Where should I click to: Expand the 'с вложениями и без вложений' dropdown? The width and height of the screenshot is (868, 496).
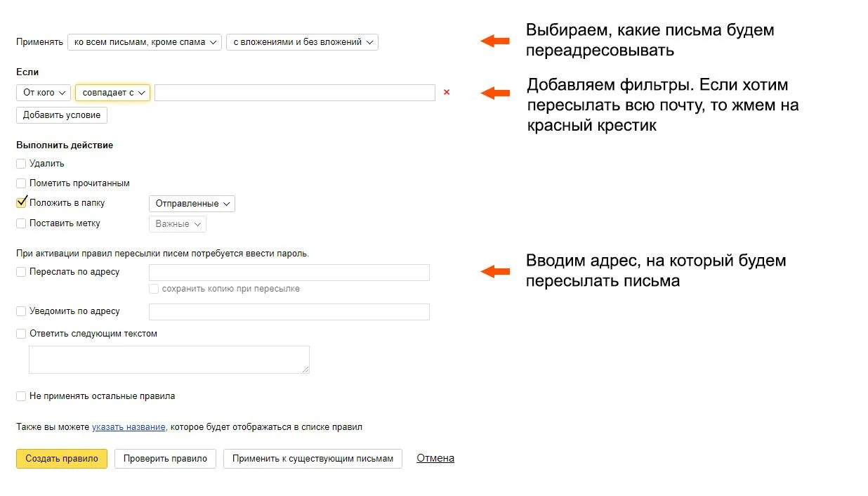(x=302, y=42)
